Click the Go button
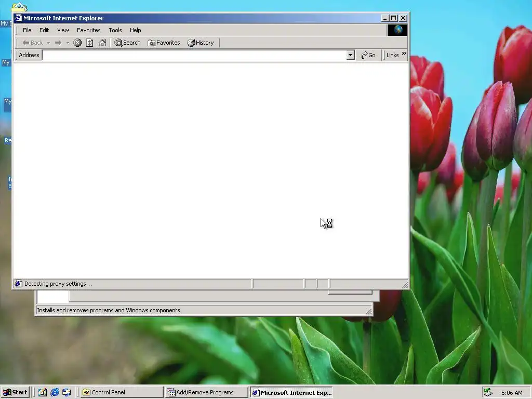The image size is (532, 399). [368, 55]
